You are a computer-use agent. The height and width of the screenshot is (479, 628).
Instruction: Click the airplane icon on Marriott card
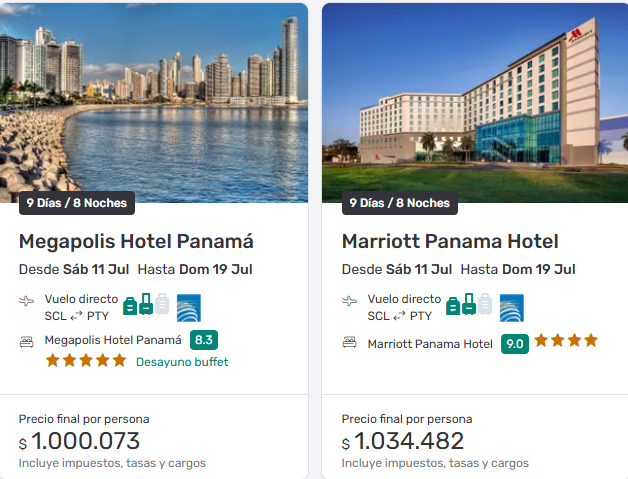pyautogui.click(x=349, y=300)
